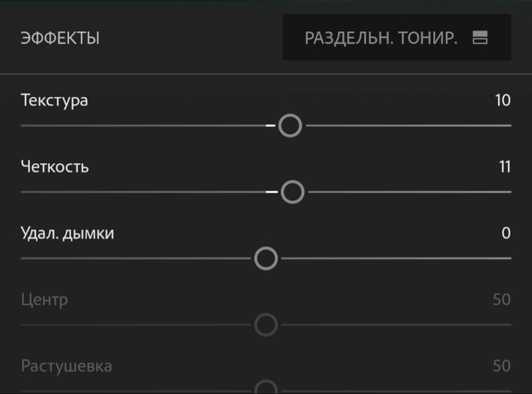This screenshot has width=532, height=394.
Task: Click the greyed-out Растушевка label
Action: pos(67,366)
